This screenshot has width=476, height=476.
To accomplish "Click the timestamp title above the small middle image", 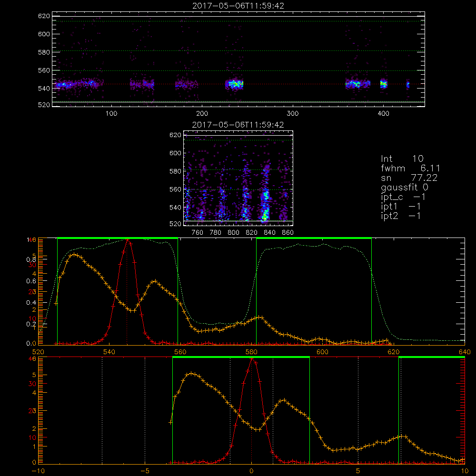I will click(238, 125).
